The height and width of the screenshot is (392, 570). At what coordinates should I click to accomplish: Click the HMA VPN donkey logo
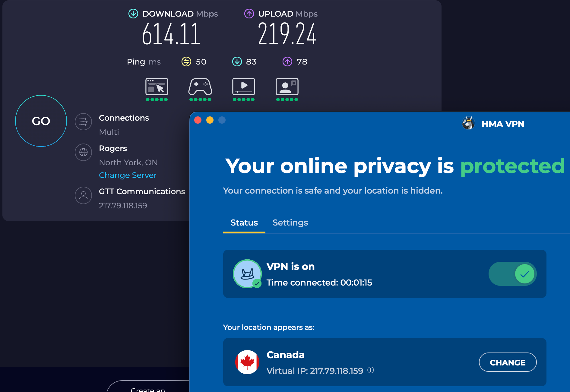pos(468,124)
